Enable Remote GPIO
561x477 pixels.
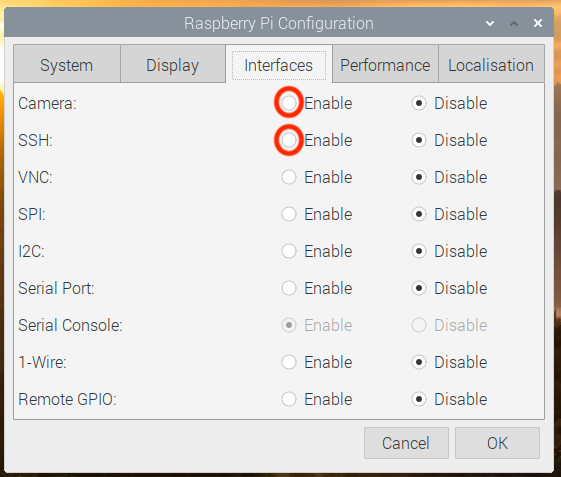289,399
